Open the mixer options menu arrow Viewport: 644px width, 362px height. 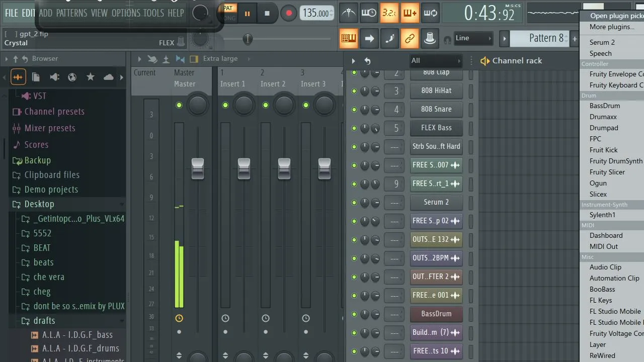[x=139, y=59]
